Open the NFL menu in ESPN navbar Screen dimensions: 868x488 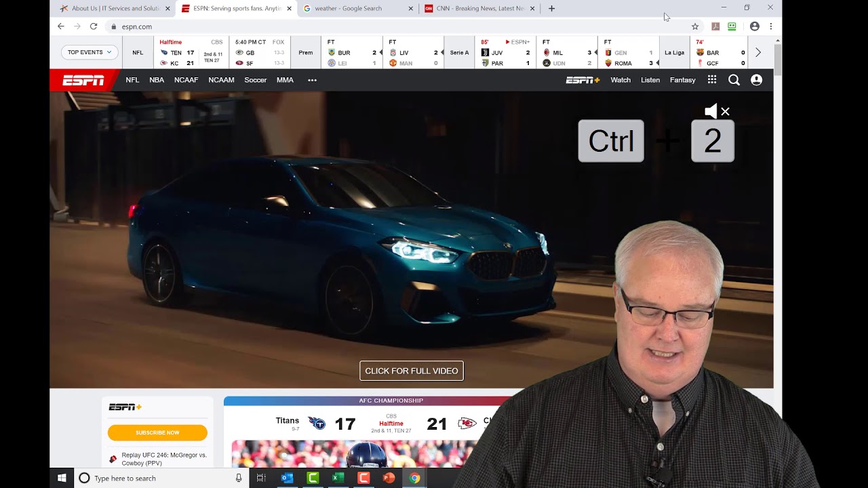pos(132,80)
